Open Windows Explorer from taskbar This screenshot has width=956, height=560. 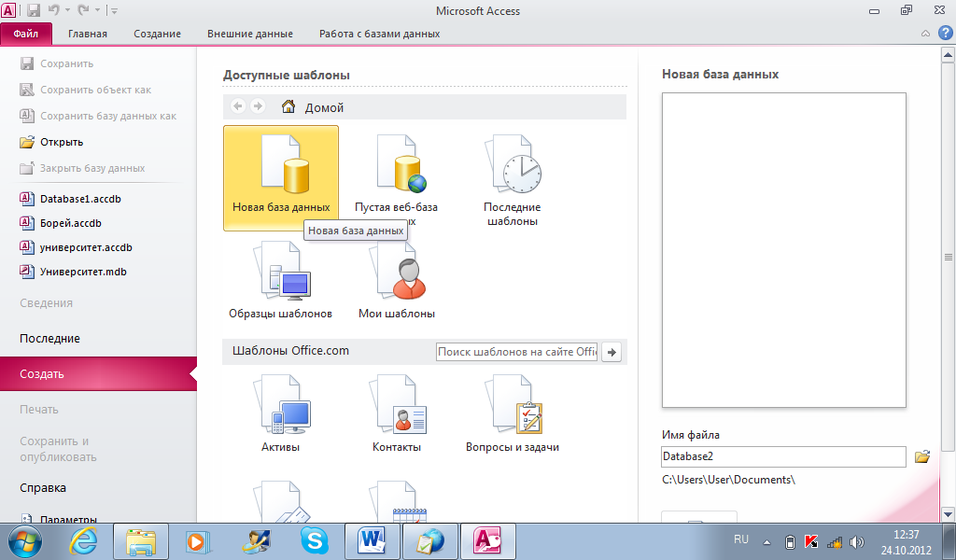[x=141, y=541]
